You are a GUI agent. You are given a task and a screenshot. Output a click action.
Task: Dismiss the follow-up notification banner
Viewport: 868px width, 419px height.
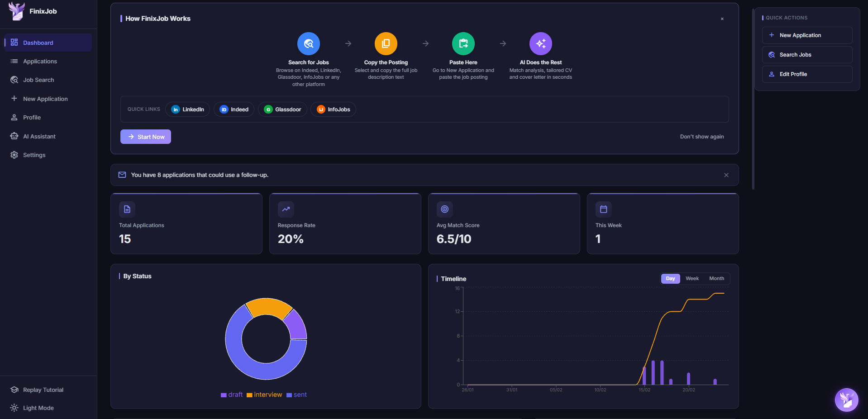726,175
